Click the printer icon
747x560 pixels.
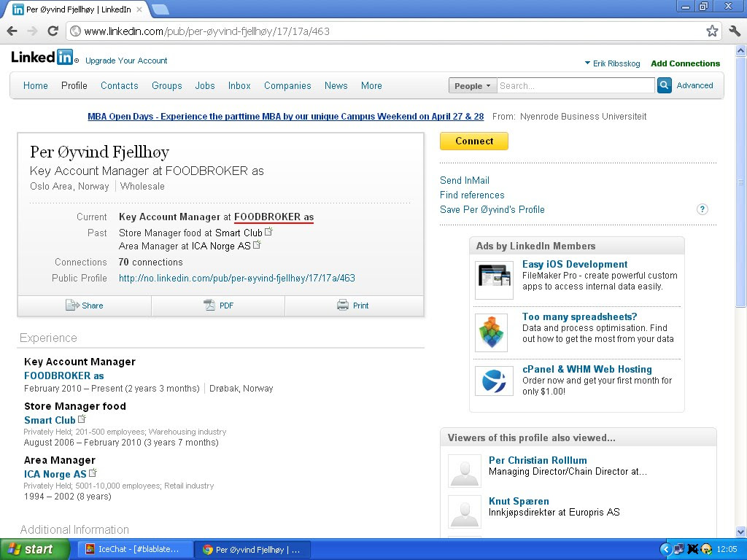point(343,306)
